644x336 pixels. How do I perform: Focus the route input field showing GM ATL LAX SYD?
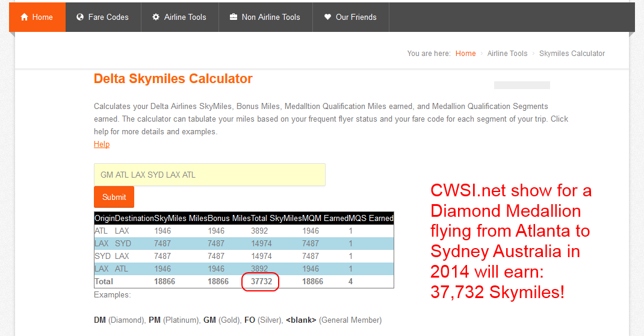coord(209,175)
